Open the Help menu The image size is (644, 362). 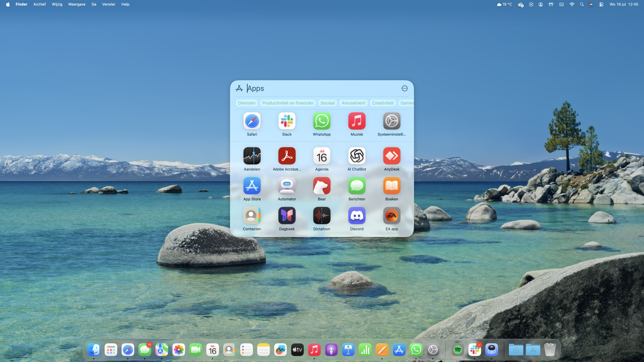[x=125, y=4]
